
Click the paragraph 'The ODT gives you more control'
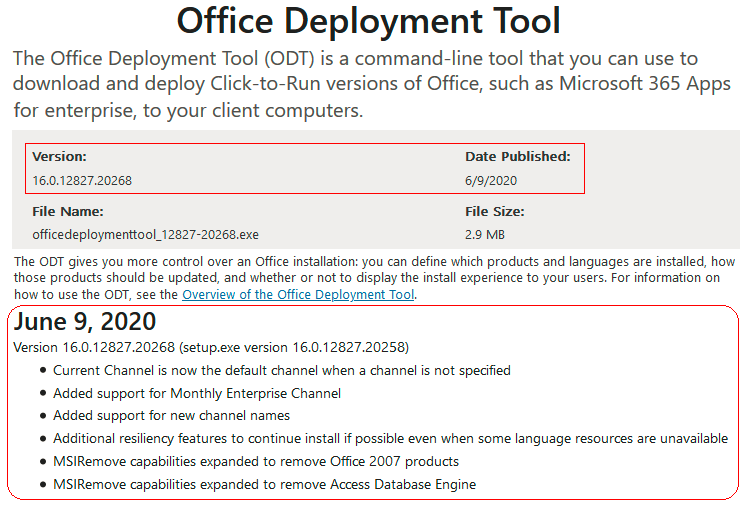374,278
